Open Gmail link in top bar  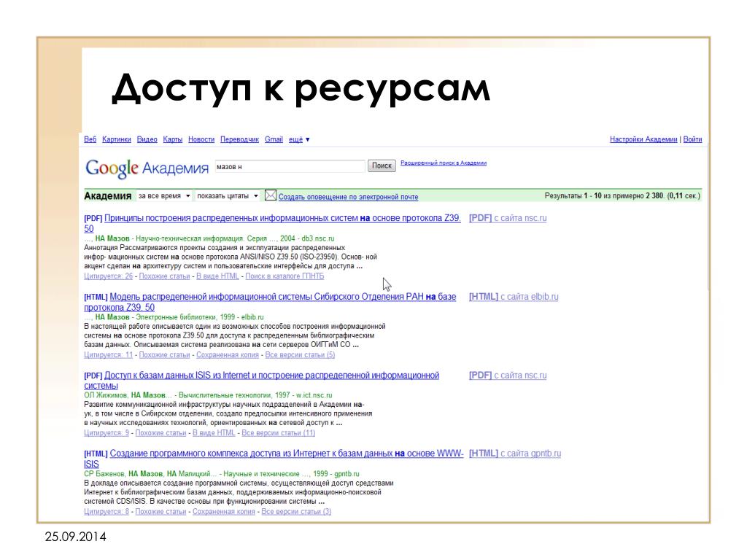274,139
